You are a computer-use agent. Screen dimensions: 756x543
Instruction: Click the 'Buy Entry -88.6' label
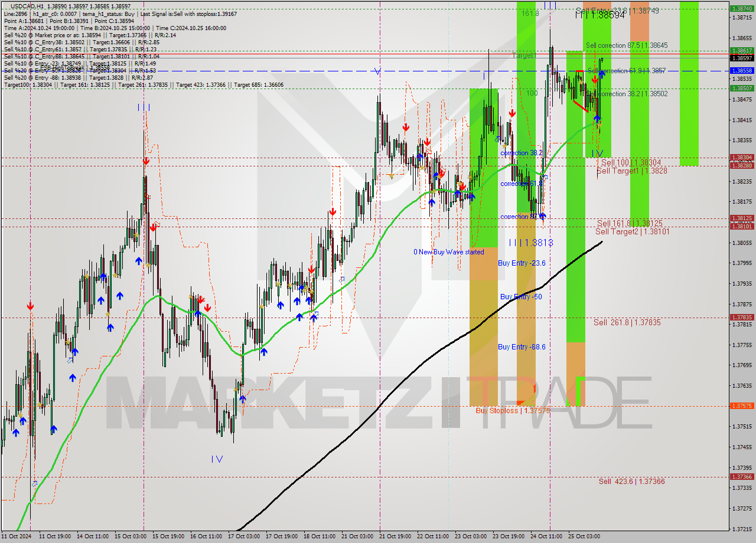(522, 347)
